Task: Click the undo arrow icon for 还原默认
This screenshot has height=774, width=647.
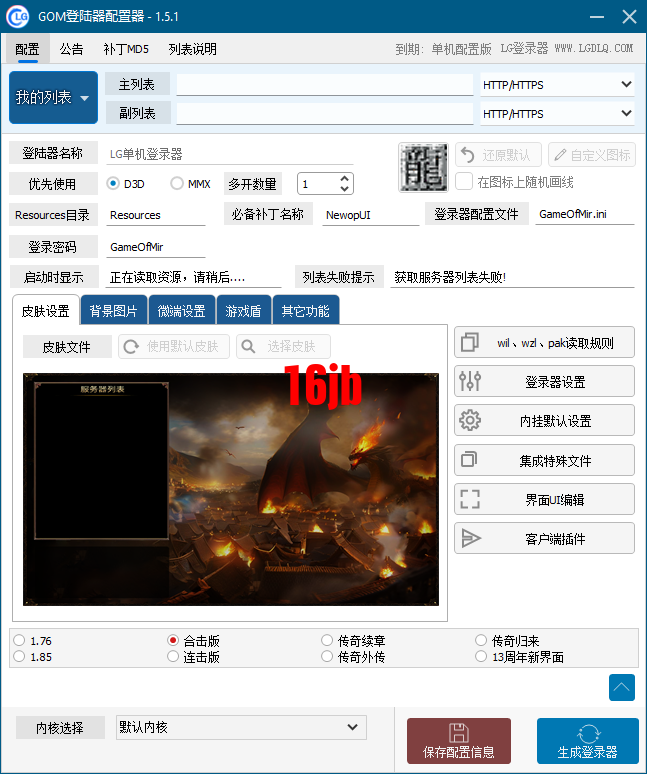Action: tap(468, 155)
